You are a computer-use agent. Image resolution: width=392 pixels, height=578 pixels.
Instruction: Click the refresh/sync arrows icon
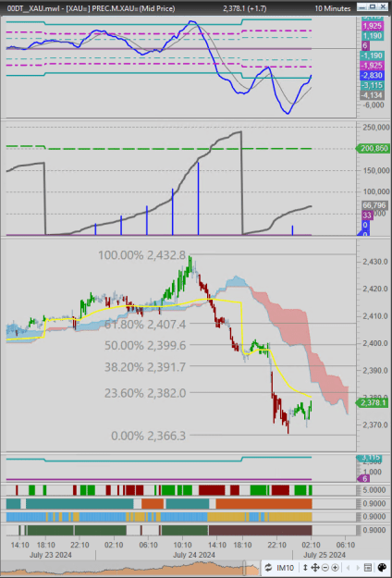[268, 567]
